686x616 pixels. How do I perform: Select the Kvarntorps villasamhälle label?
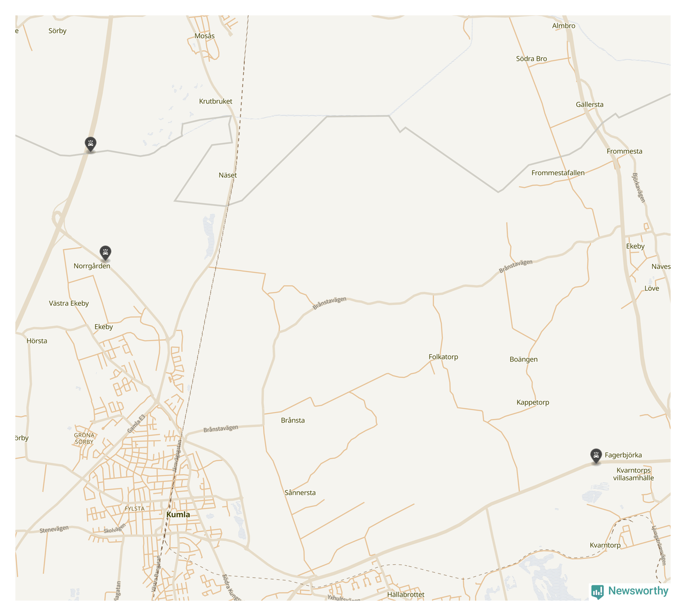634,474
